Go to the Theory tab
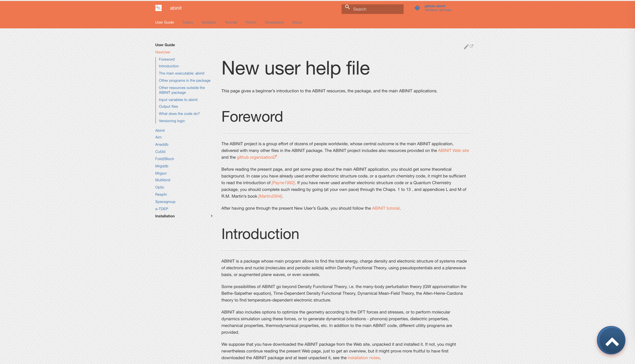 point(251,22)
